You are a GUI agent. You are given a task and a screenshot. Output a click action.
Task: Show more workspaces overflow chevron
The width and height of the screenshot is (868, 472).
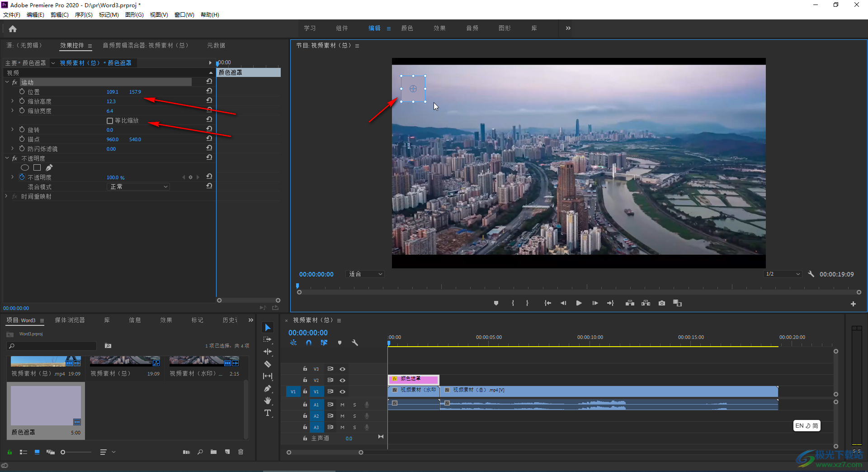point(568,28)
